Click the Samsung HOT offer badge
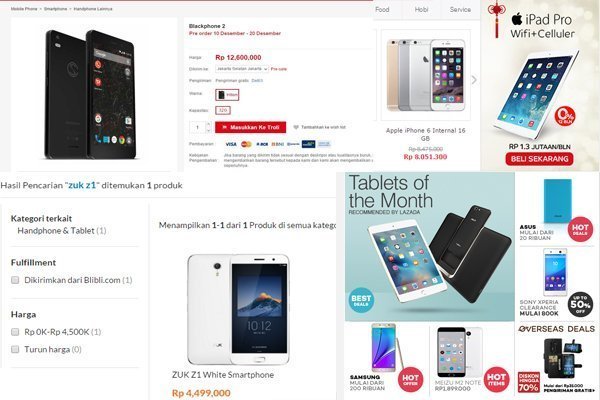This screenshot has width=600, height=400. [410, 379]
